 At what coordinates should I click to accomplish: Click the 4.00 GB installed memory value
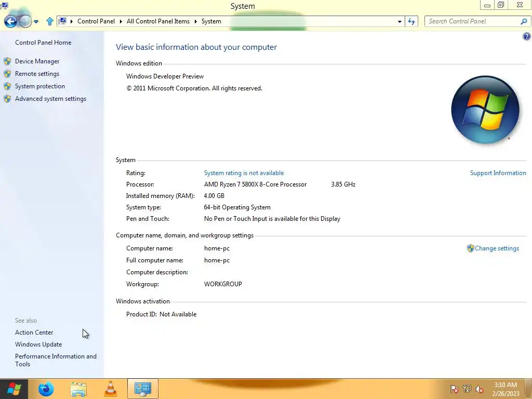coord(214,196)
